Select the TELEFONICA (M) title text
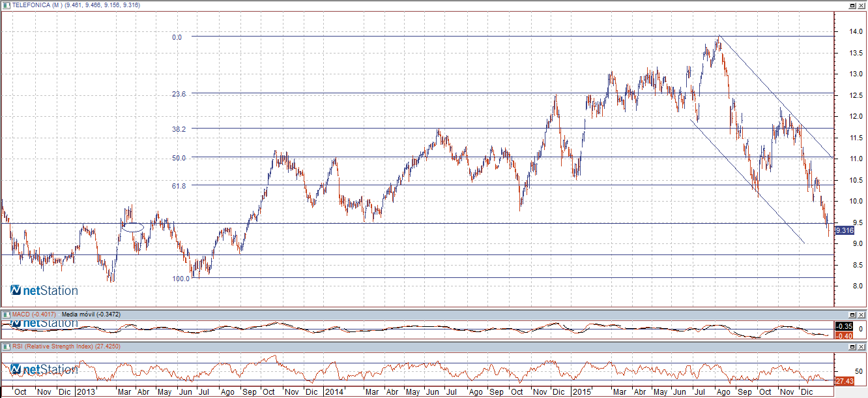This screenshot has width=868, height=398. 36,5
